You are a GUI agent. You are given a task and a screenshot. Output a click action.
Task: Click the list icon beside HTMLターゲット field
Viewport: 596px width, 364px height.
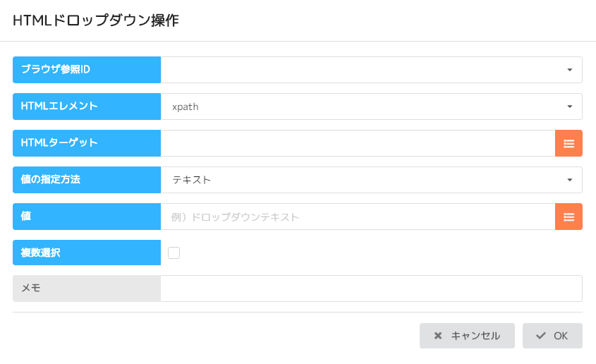(x=568, y=143)
